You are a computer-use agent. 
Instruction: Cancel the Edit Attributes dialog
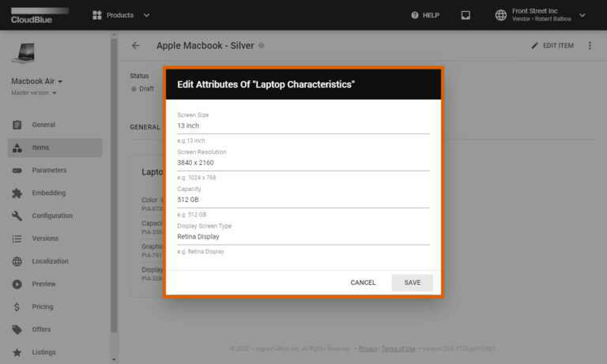(x=363, y=283)
